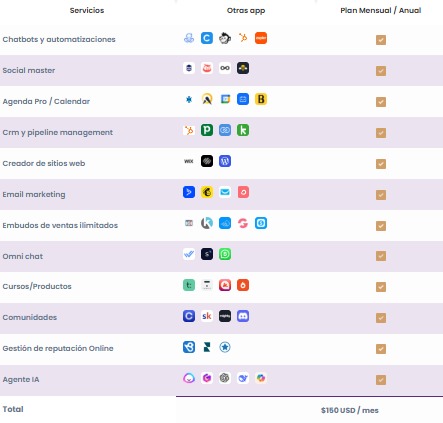Click the WordPress icon in Creador de sitios web
This screenshot has width=443, height=423.
click(x=225, y=161)
